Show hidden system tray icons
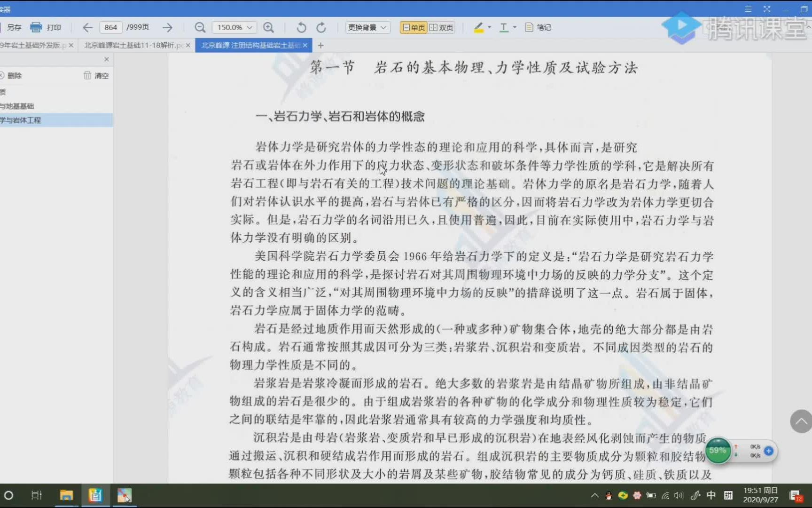The height and width of the screenshot is (508, 812). [x=594, y=495]
